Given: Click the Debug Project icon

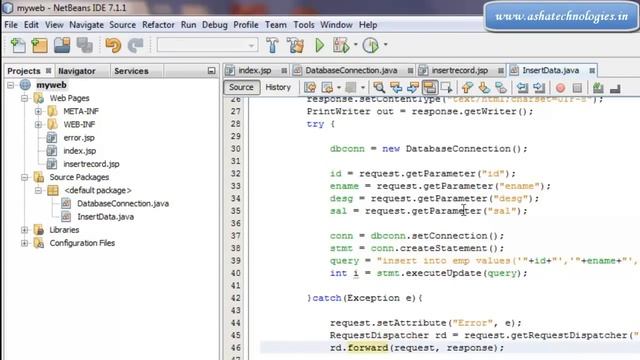Looking at the screenshot, I should [x=341, y=45].
